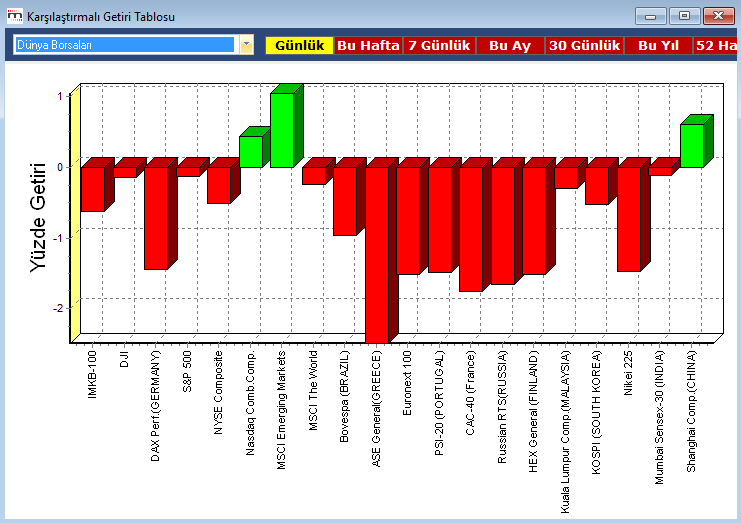741x523 pixels.
Task: Click the 1 value on the Y axis
Action: pyautogui.click(x=60, y=96)
